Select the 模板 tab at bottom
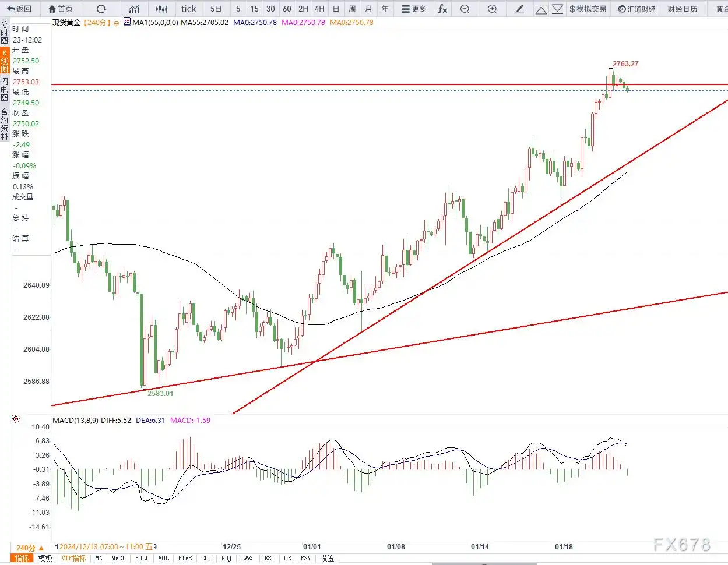 click(x=45, y=558)
